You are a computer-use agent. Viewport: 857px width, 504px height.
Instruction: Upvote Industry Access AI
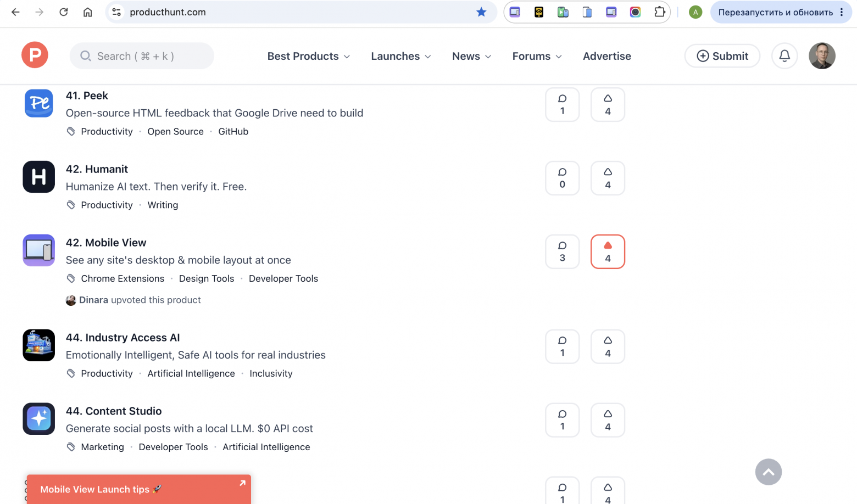(608, 346)
